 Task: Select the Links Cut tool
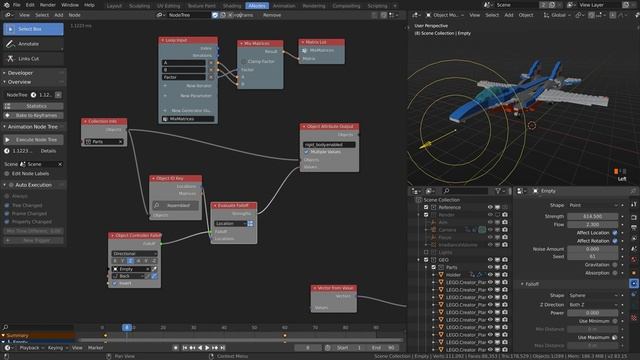[x=33, y=58]
